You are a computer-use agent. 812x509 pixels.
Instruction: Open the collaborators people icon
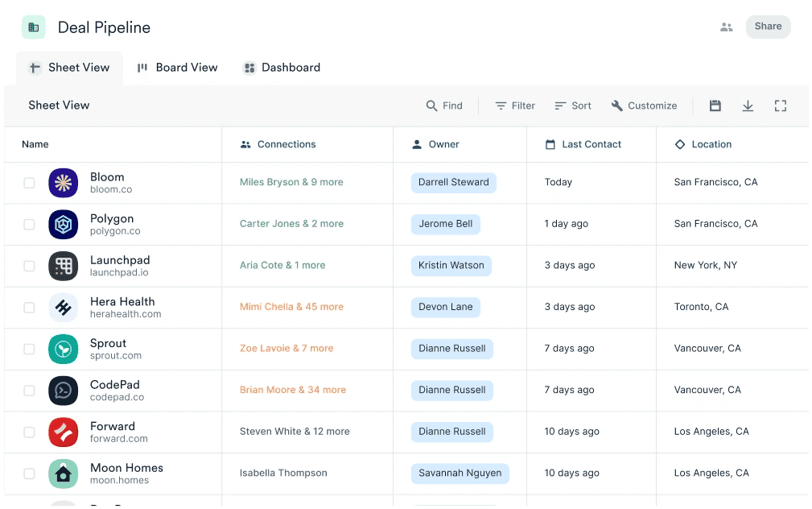[x=726, y=27]
